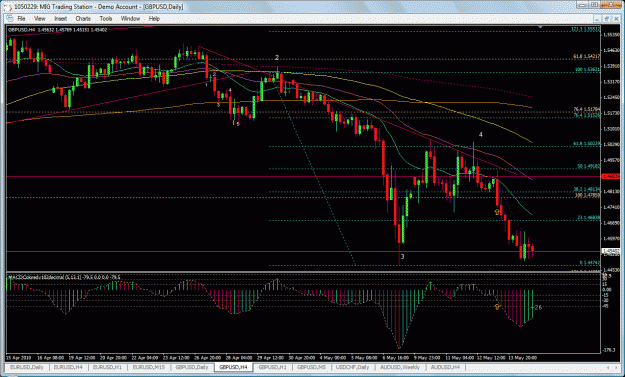The height and width of the screenshot is (377, 625).
Task: Select the wave label 2 above the chart peak
Action: 277,58
